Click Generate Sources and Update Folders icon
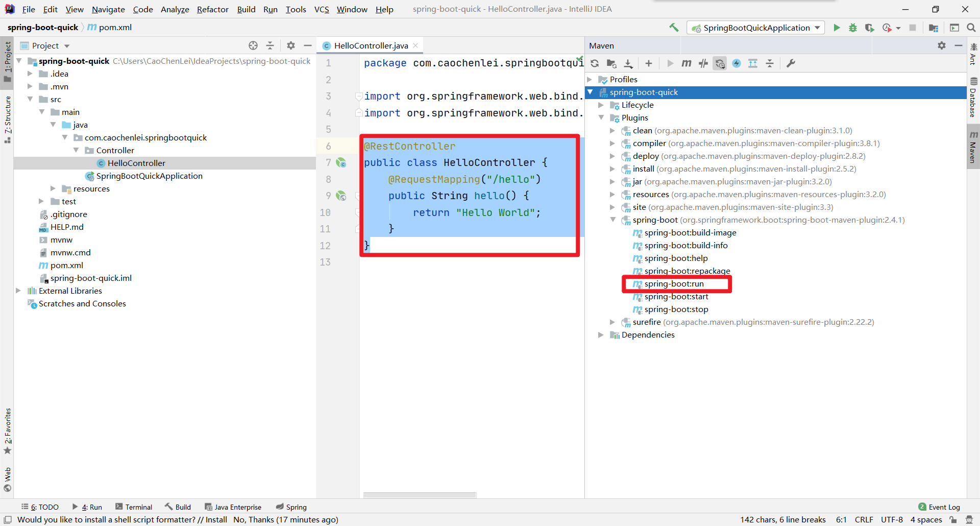The width and height of the screenshot is (980, 526). point(611,63)
